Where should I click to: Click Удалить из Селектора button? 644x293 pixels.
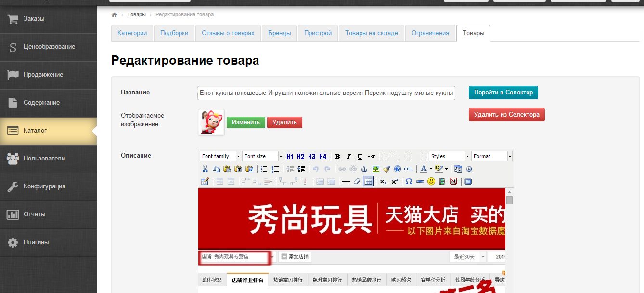pyautogui.click(x=507, y=115)
